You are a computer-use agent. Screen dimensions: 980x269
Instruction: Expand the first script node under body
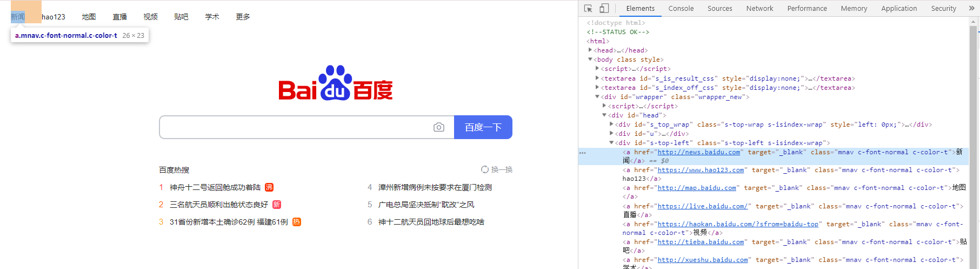(597, 68)
